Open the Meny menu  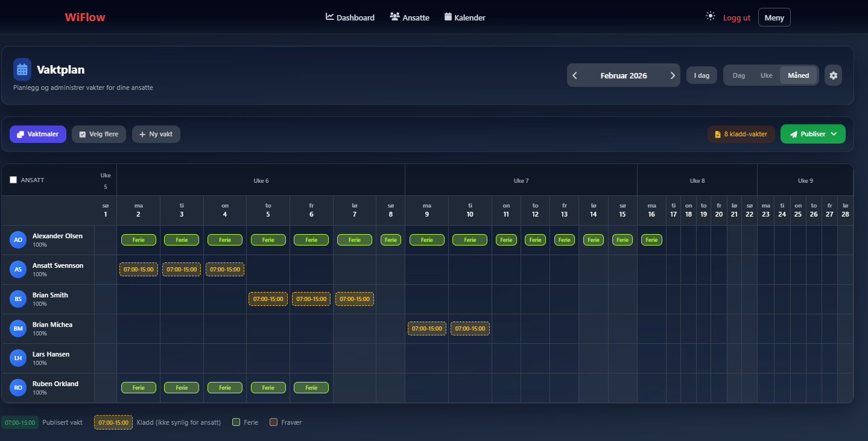(x=774, y=17)
